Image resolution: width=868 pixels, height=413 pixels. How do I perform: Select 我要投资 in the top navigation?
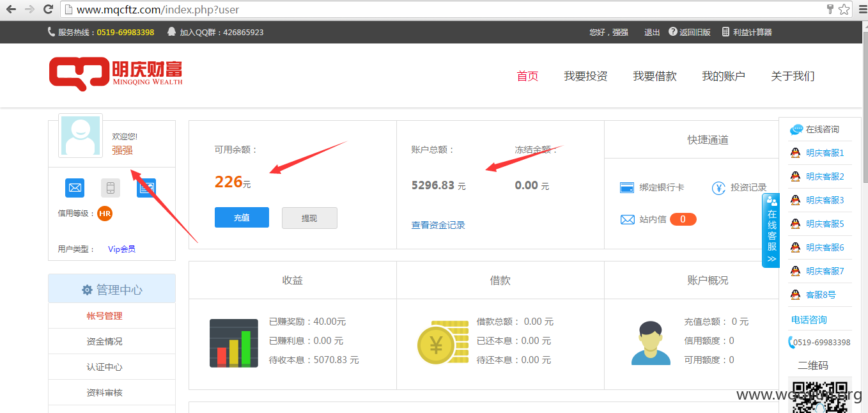coord(585,76)
